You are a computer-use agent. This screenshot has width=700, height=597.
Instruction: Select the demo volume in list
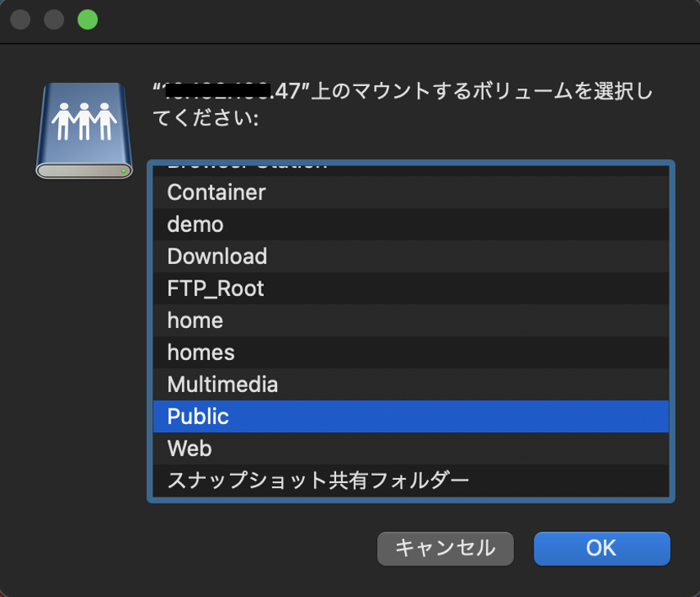[195, 225]
